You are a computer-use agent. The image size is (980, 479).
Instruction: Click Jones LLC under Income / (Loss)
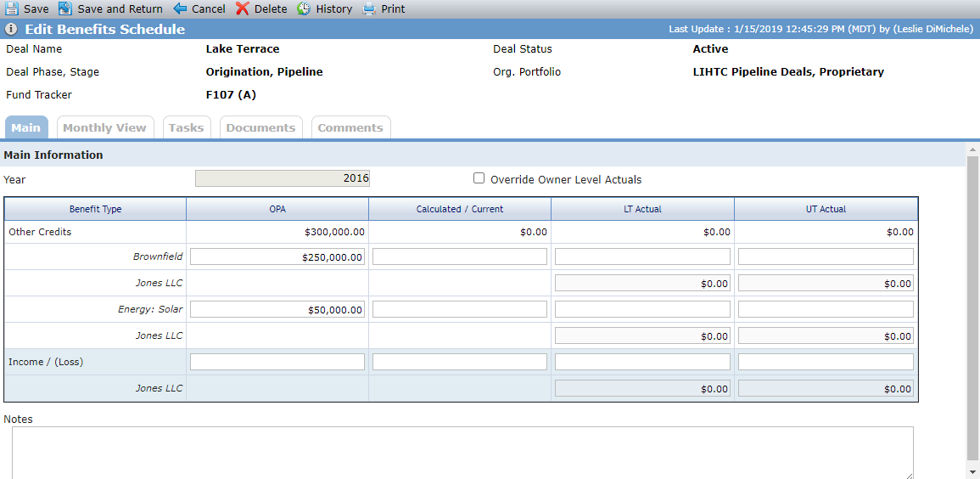click(159, 388)
